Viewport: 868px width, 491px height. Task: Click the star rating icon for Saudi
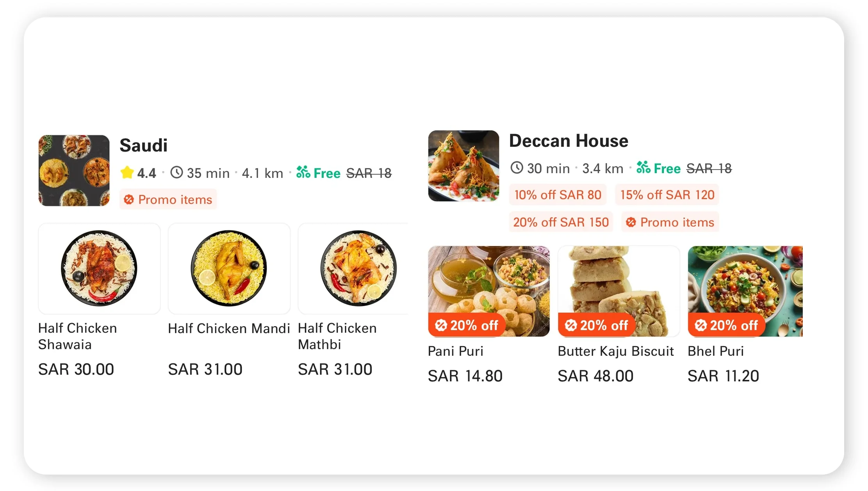pos(128,172)
